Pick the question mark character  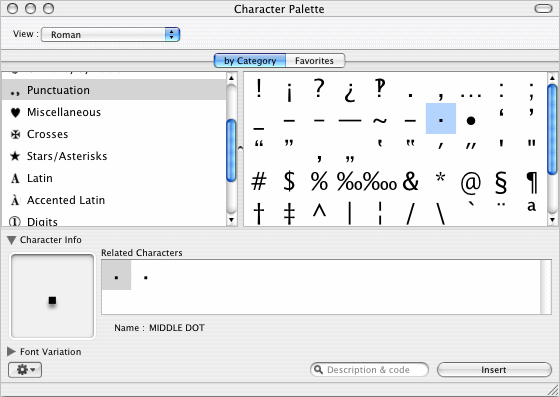tap(319, 89)
